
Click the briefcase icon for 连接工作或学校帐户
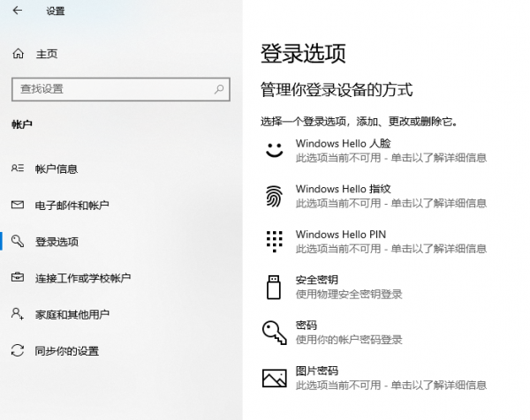click(x=18, y=277)
